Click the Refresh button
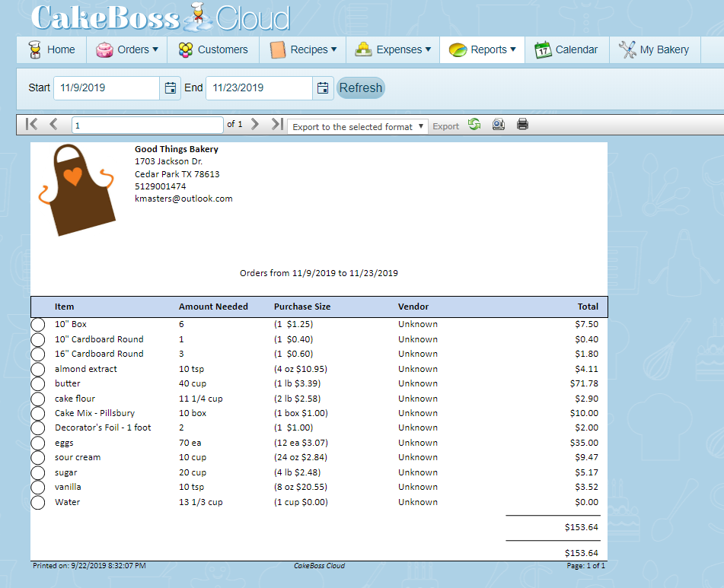The image size is (724, 588). pos(360,87)
